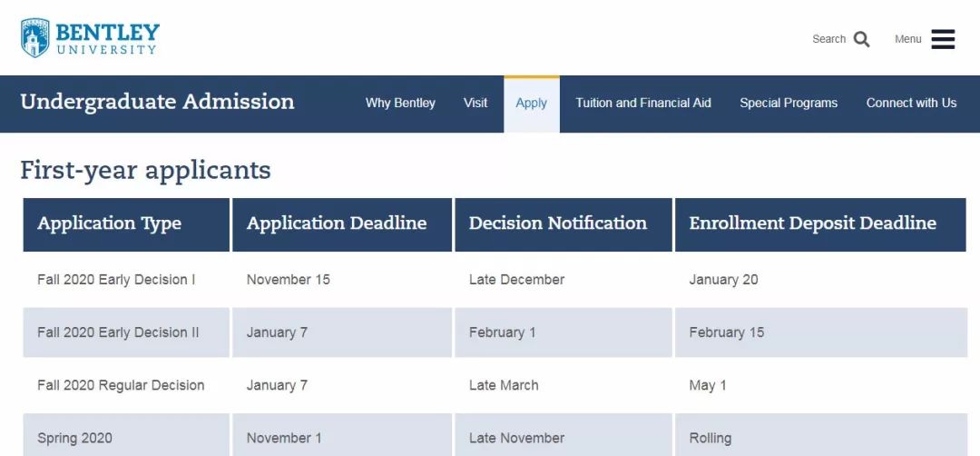Click the Application Type column header
980x456 pixels.
pyautogui.click(x=126, y=224)
